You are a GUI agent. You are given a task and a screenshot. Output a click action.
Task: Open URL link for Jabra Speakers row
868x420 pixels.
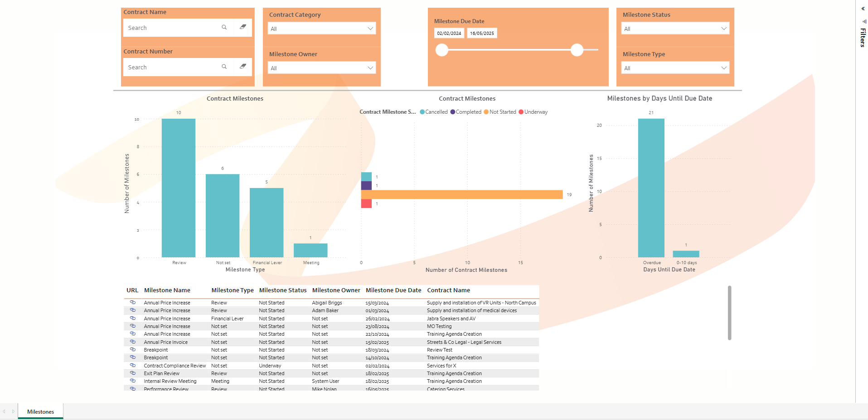pos(133,318)
